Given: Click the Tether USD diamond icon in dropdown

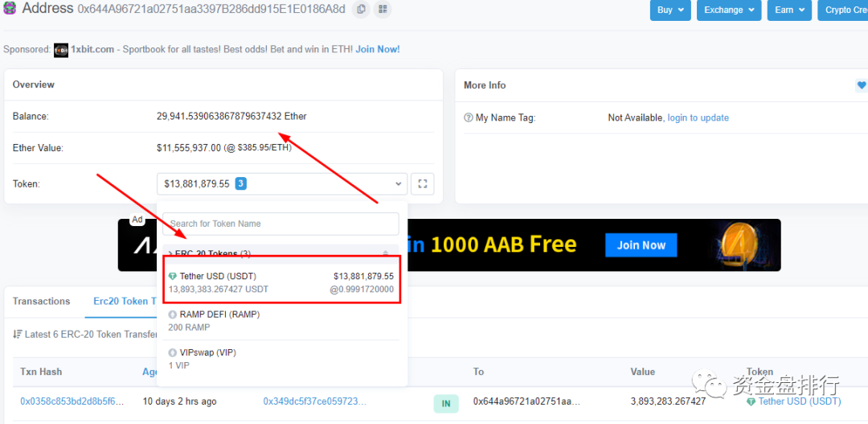Looking at the screenshot, I should coord(172,276).
